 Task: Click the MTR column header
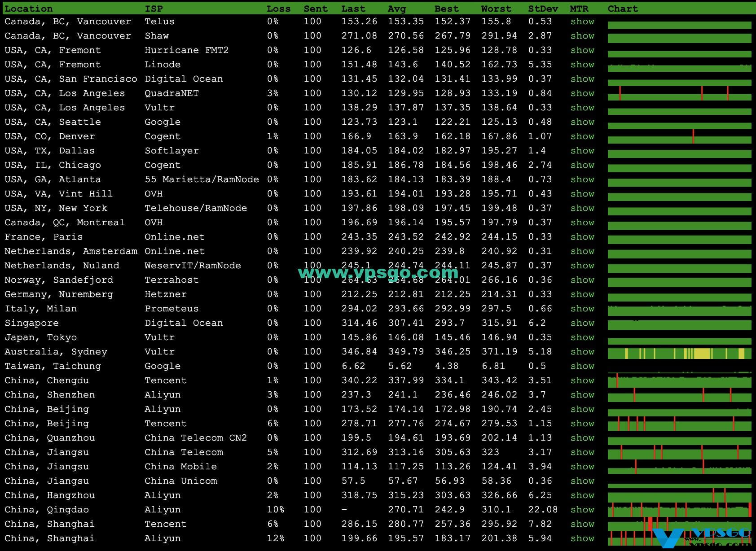pyautogui.click(x=579, y=9)
